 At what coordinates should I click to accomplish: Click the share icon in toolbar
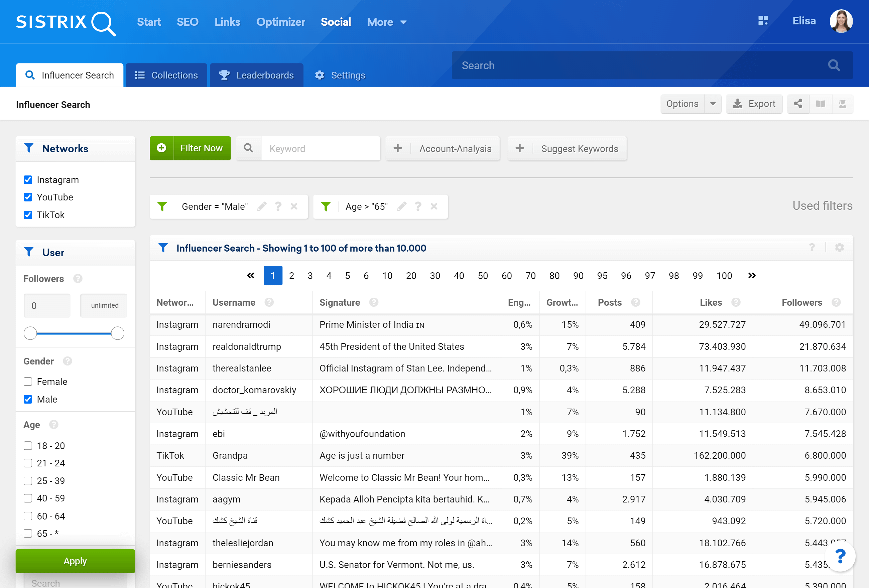coord(798,104)
